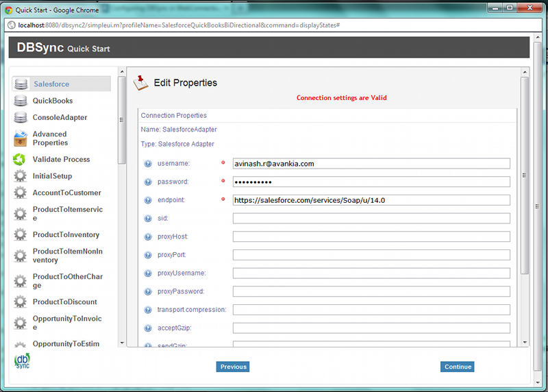Click the DBSync logo at bottom left

(22, 361)
